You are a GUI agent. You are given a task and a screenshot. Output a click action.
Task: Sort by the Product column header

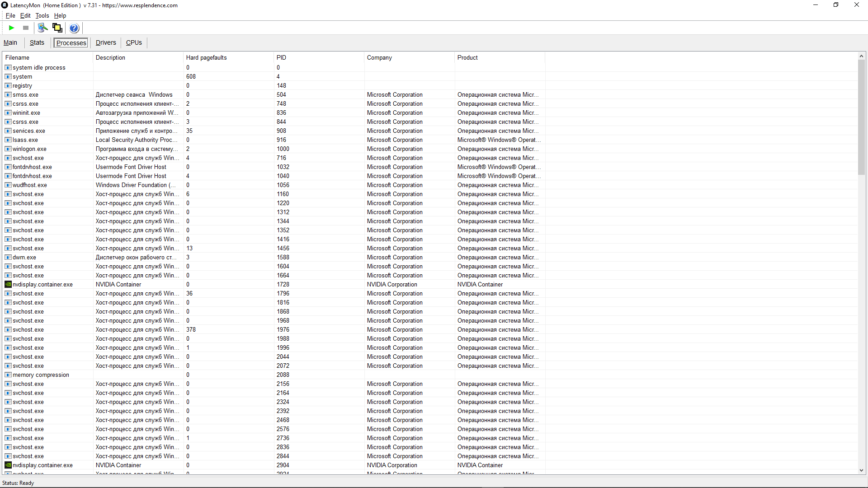click(500, 57)
